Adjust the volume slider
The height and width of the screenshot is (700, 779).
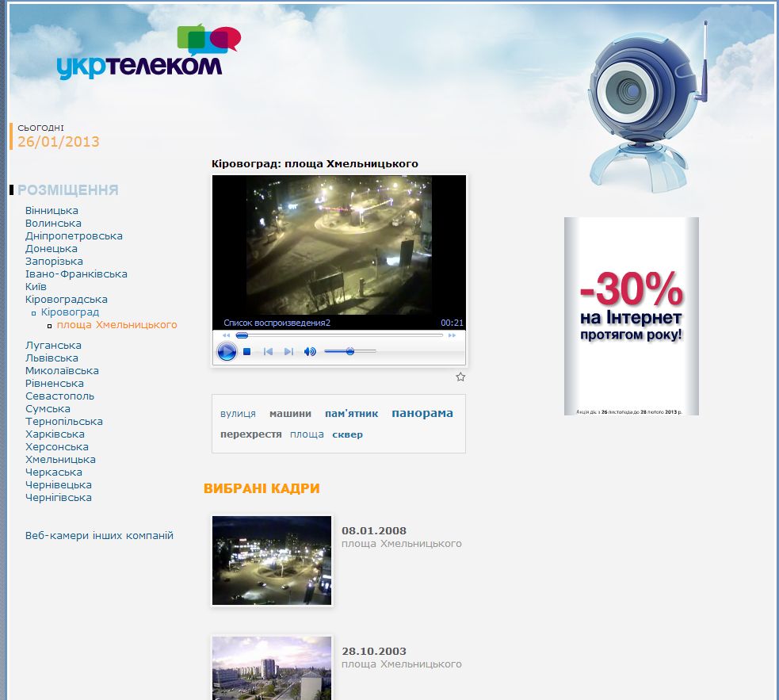(350, 351)
